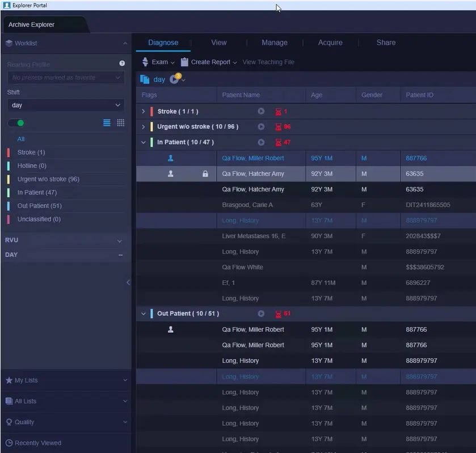This screenshot has height=453, width=476.
Task: Filter by Urgent w/o stroke (96)
Action: 48,179
